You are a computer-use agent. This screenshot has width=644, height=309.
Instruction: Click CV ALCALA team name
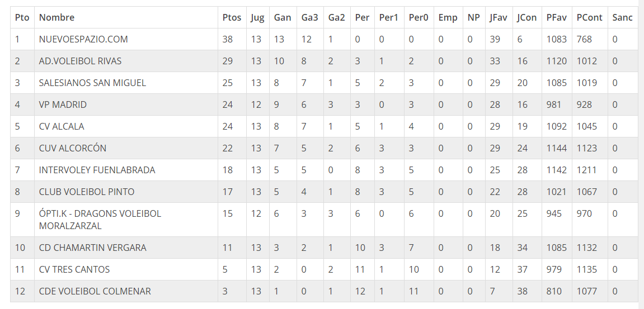[62, 126]
